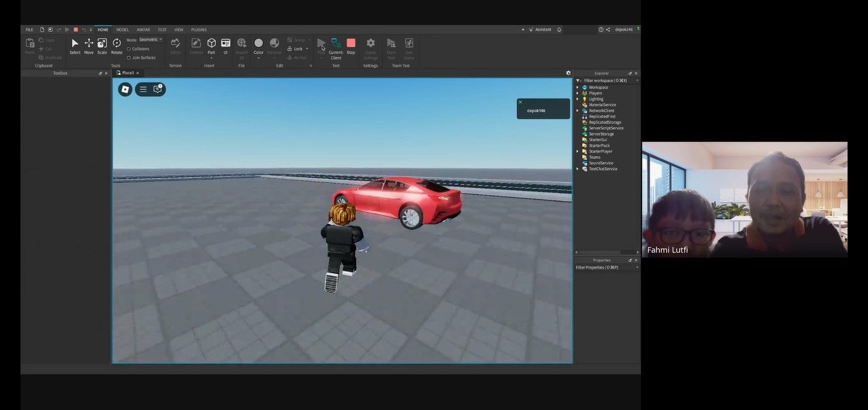Switch to the HOME ribbon tab
Screen dimensions: 868x410
point(103,29)
